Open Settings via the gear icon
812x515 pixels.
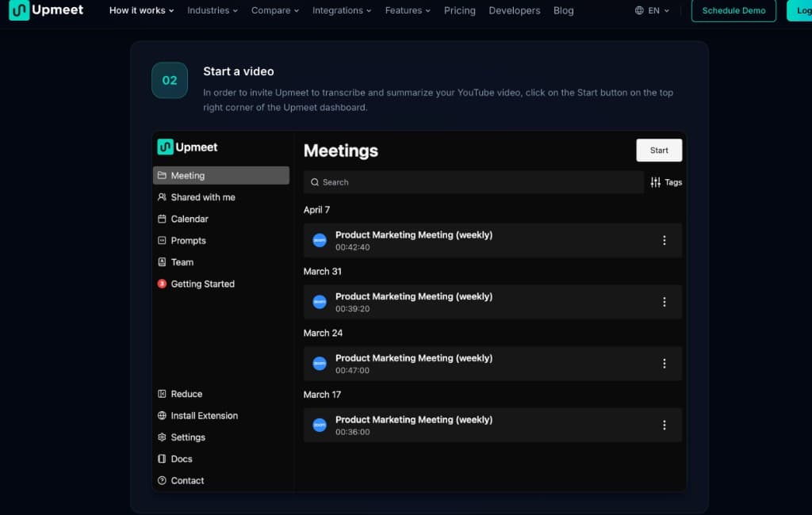click(161, 437)
